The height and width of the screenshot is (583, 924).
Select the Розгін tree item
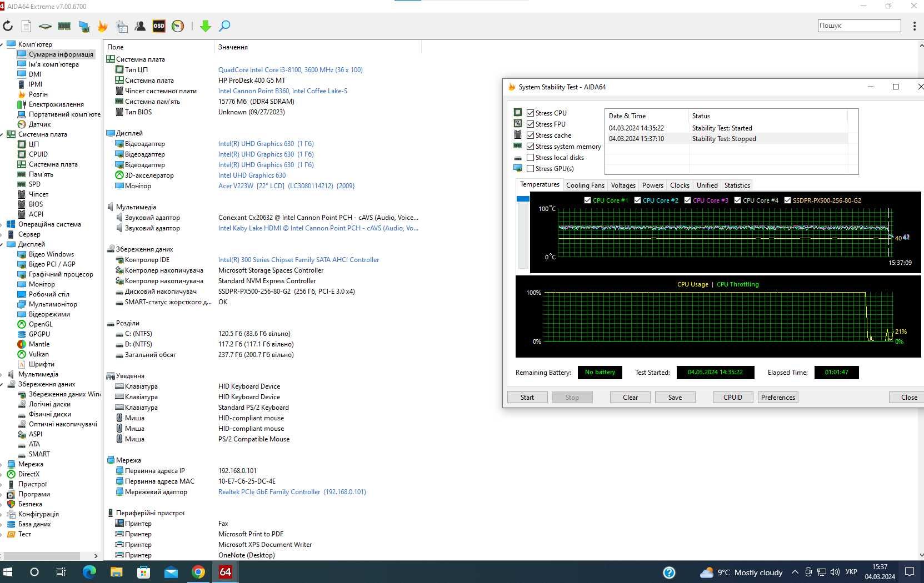point(38,94)
